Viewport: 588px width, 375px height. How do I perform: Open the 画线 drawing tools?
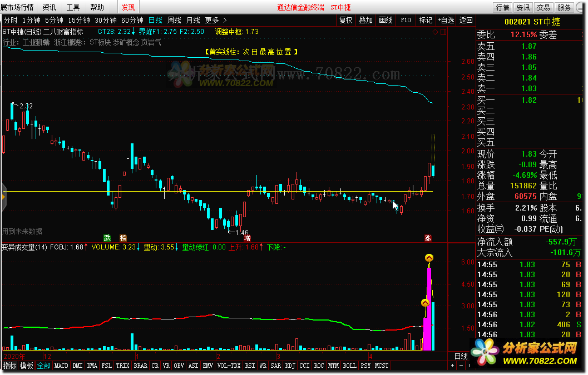pyautogui.click(x=386, y=20)
